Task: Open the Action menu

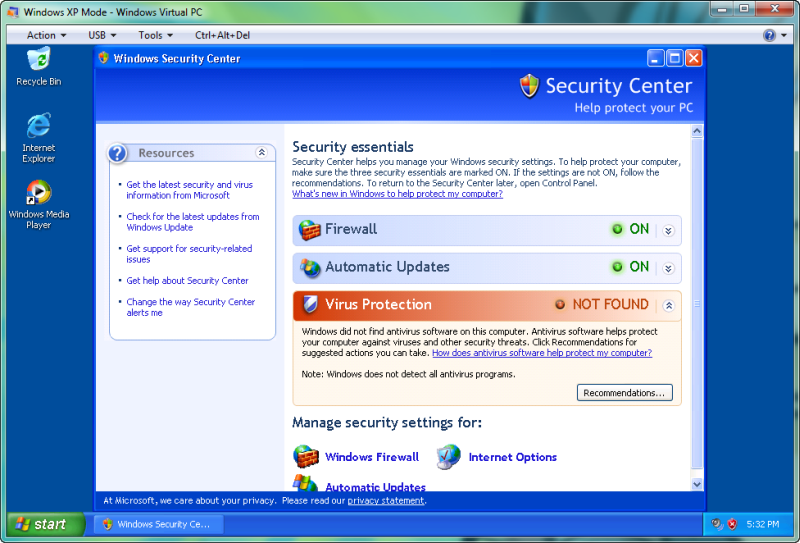Action: coord(46,35)
